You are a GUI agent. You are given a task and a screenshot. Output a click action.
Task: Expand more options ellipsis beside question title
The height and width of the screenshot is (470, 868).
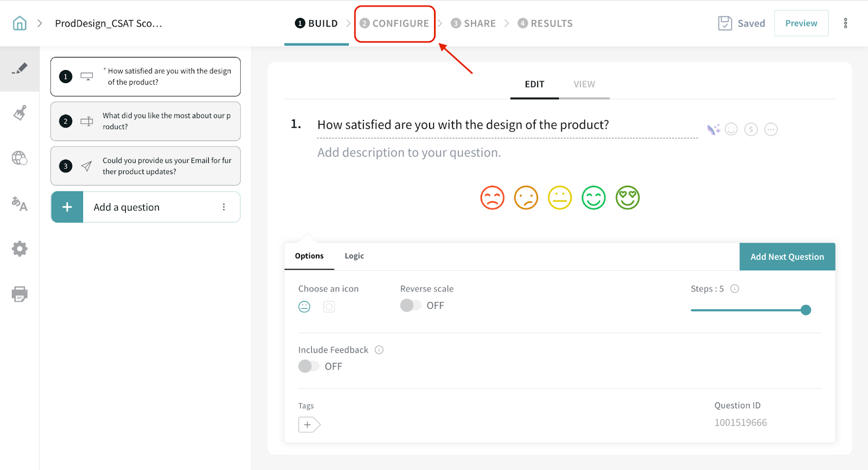coord(770,130)
